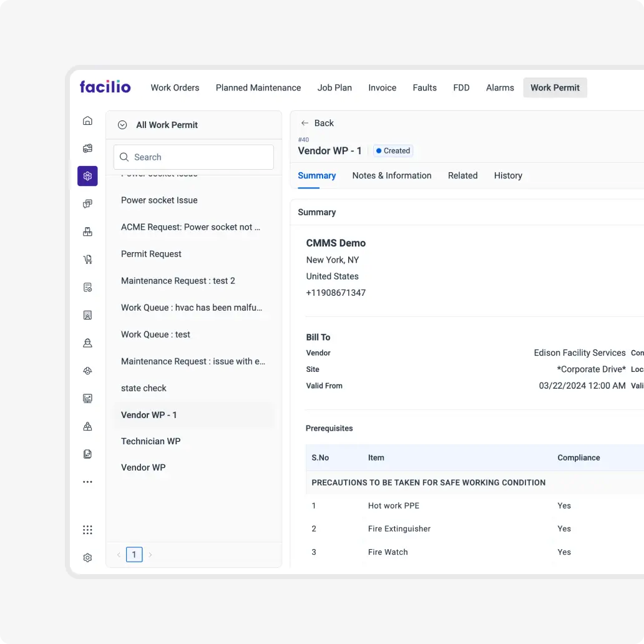Click the chat bubble icon in the sidebar
The width and height of the screenshot is (644, 644).
87,203
